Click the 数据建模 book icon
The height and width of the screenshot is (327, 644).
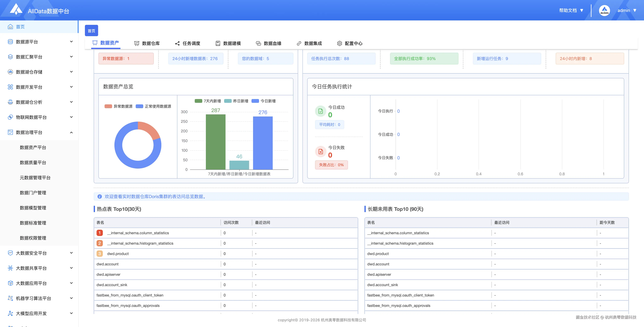[218, 43]
